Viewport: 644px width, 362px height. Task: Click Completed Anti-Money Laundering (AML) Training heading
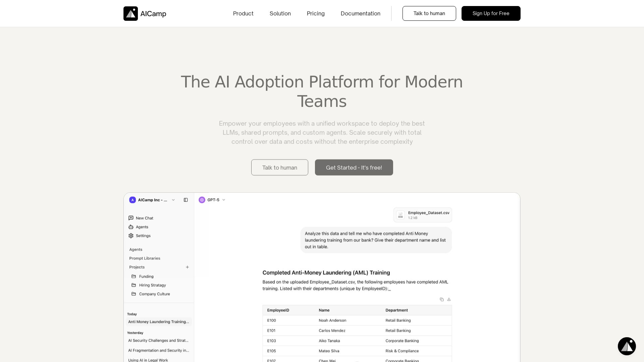pos(326,273)
